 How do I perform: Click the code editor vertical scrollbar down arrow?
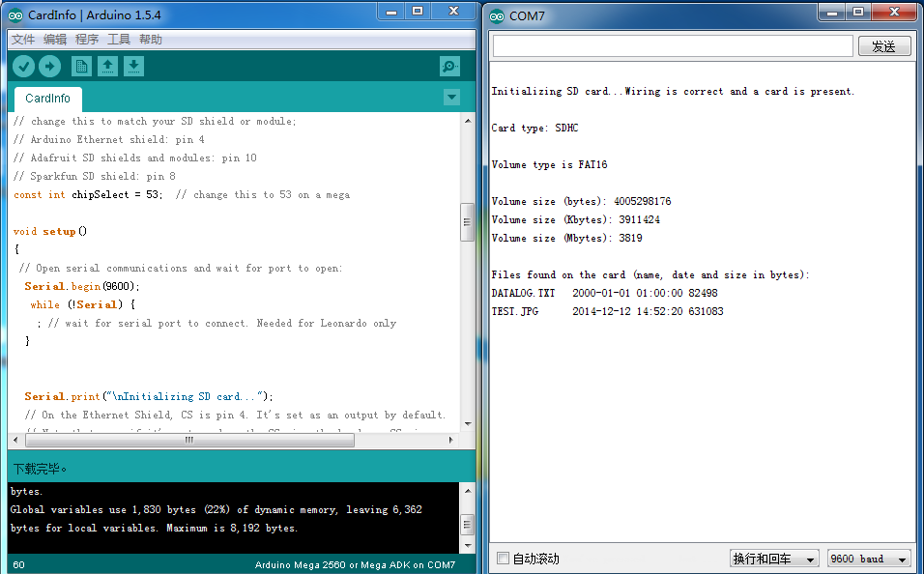pyautogui.click(x=468, y=423)
